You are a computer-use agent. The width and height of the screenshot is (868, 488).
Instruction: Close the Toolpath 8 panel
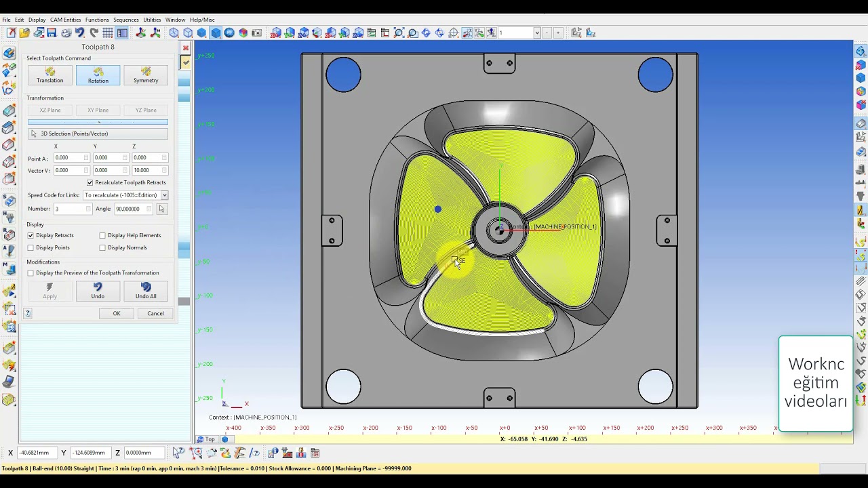pos(186,48)
